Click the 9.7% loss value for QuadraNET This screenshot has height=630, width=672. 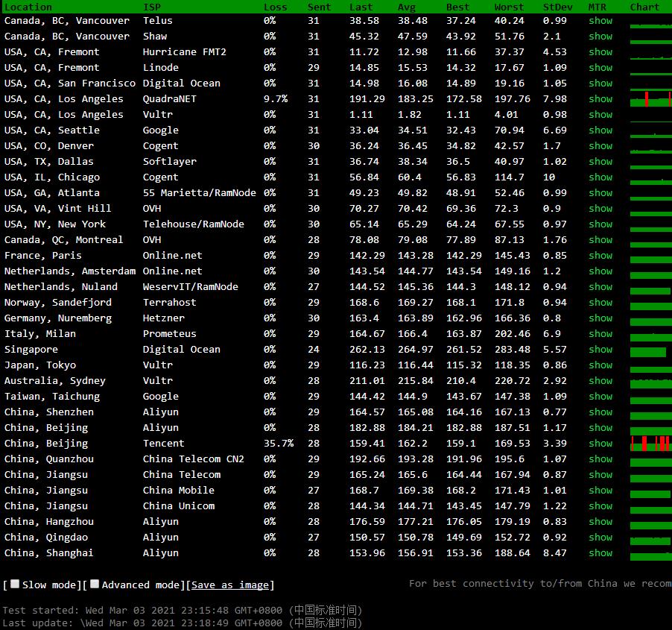tap(276, 99)
